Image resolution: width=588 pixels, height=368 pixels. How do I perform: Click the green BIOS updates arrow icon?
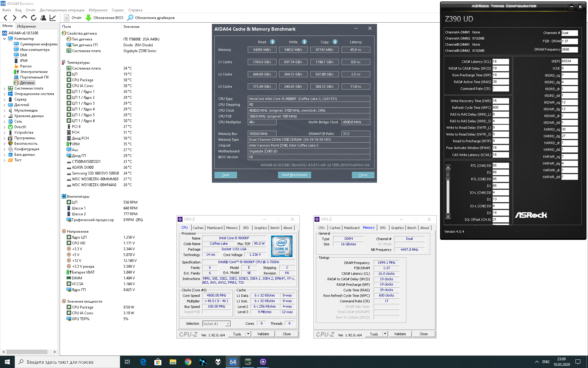pyautogui.click(x=89, y=18)
